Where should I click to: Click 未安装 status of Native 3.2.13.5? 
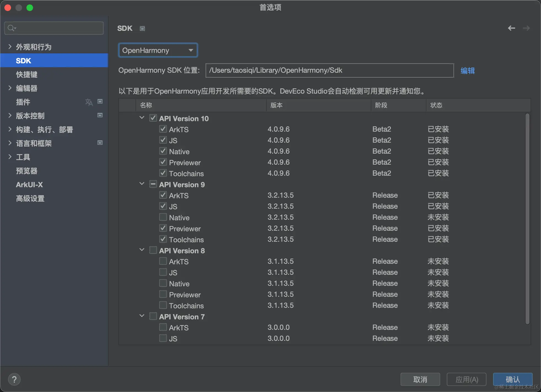point(438,217)
